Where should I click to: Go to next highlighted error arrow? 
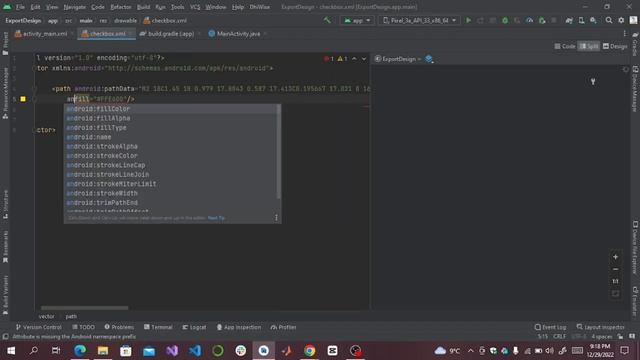pos(364,59)
